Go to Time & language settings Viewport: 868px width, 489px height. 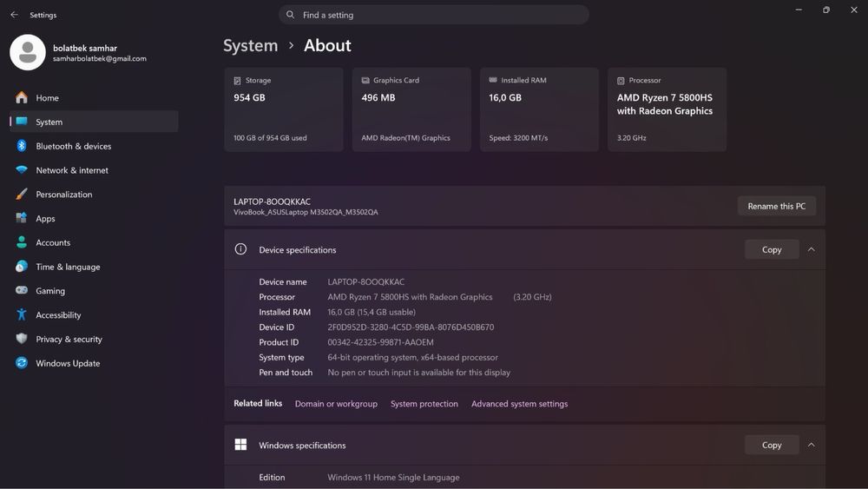[68, 267]
